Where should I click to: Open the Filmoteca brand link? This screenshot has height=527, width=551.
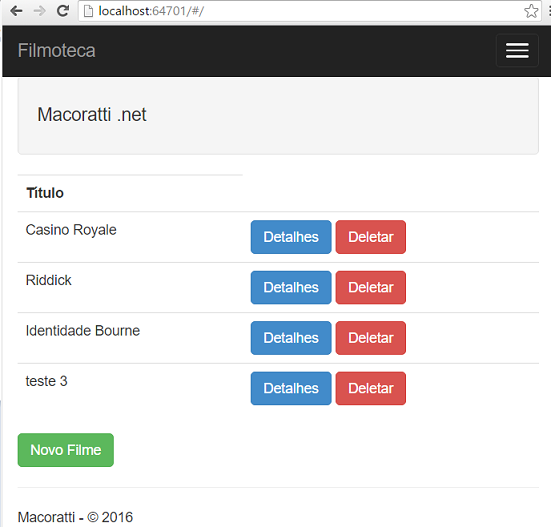(57, 51)
